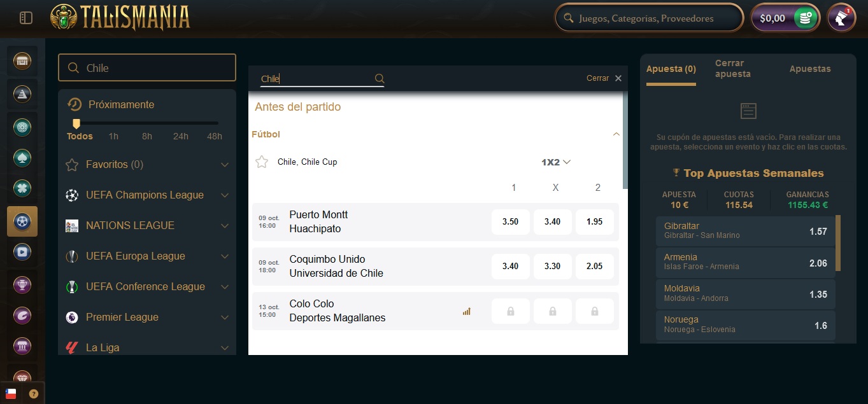Switch to the Cerrar apuesta tab
The height and width of the screenshot is (404, 868).
coord(732,67)
